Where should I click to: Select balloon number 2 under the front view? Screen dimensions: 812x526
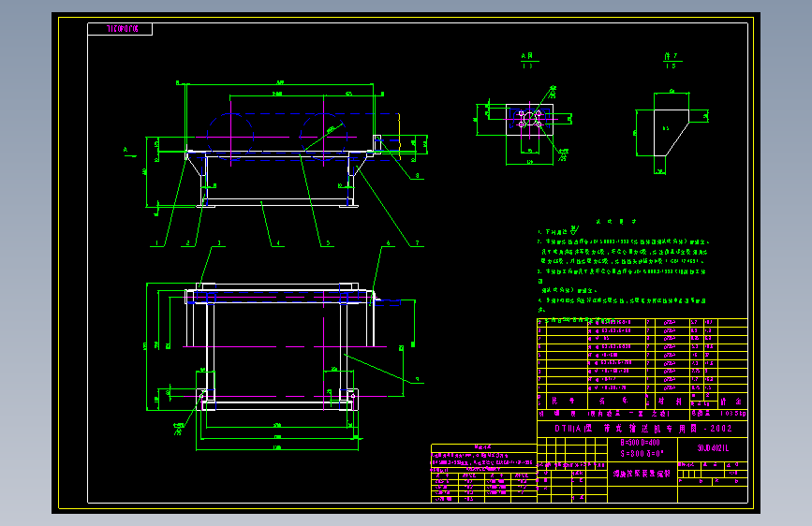(x=188, y=242)
